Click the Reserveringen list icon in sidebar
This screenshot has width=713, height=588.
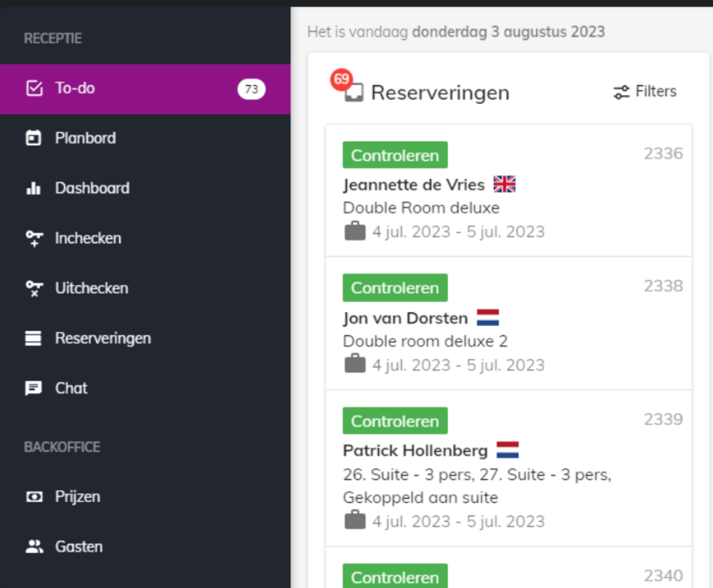click(x=33, y=338)
